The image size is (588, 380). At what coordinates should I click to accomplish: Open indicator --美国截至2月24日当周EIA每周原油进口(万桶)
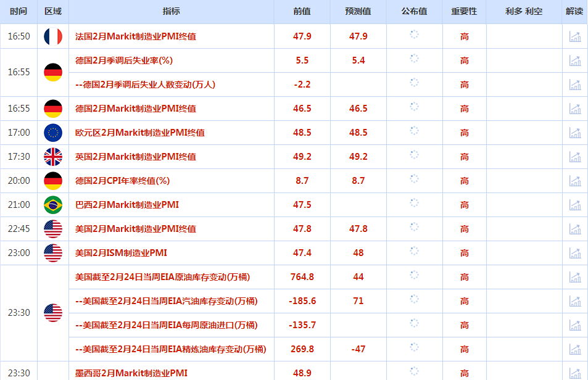[167, 325]
